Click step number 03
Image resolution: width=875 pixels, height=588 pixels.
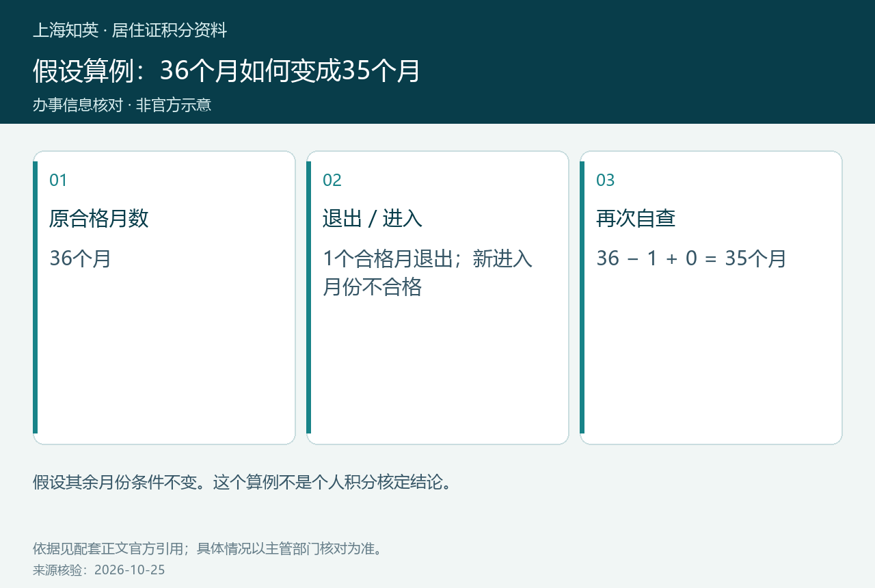[x=605, y=181]
